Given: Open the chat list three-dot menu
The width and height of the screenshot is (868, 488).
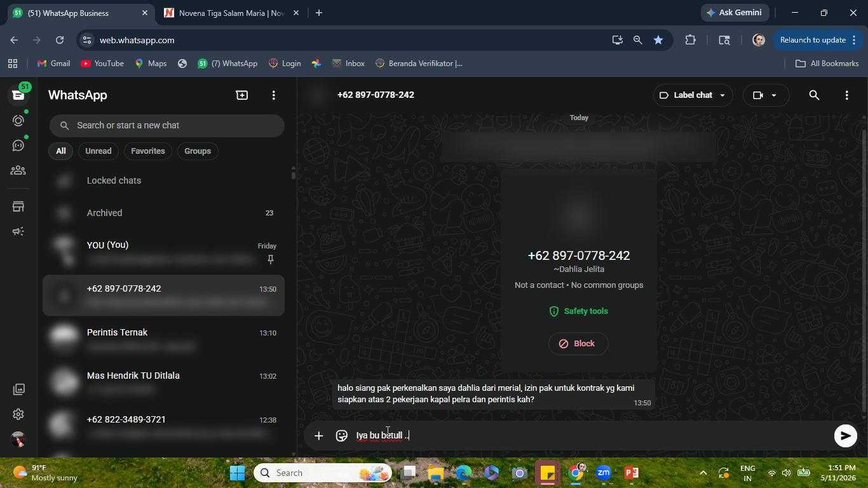Looking at the screenshot, I should [273, 95].
